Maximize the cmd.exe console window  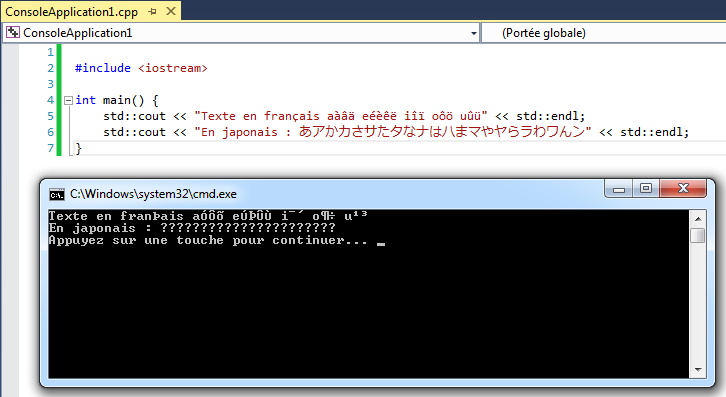646,188
